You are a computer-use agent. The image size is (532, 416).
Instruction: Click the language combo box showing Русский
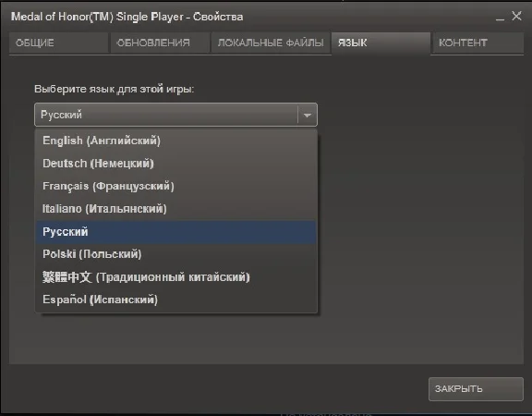point(175,115)
